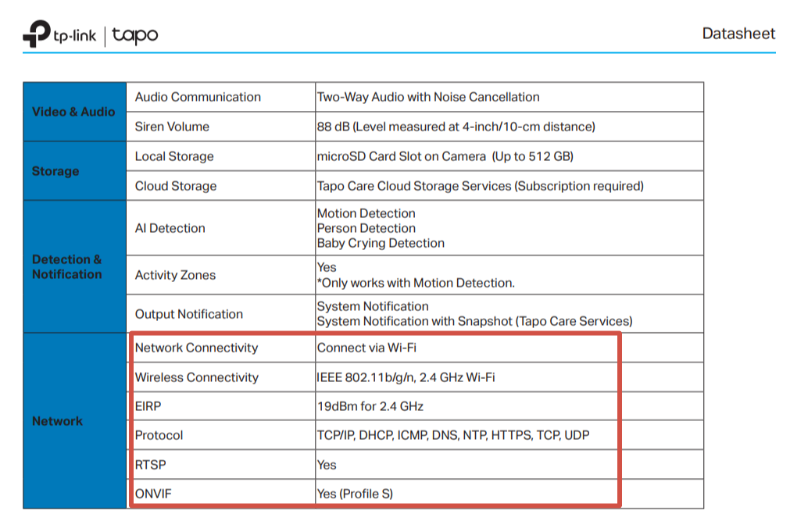
Task: Click the RTSP label
Action: 151,465
